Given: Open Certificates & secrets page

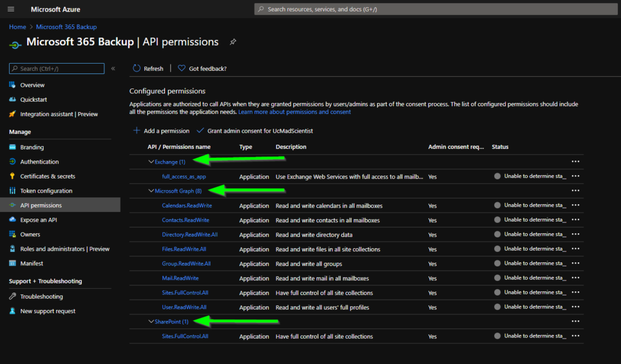Looking at the screenshot, I should 47,176.
